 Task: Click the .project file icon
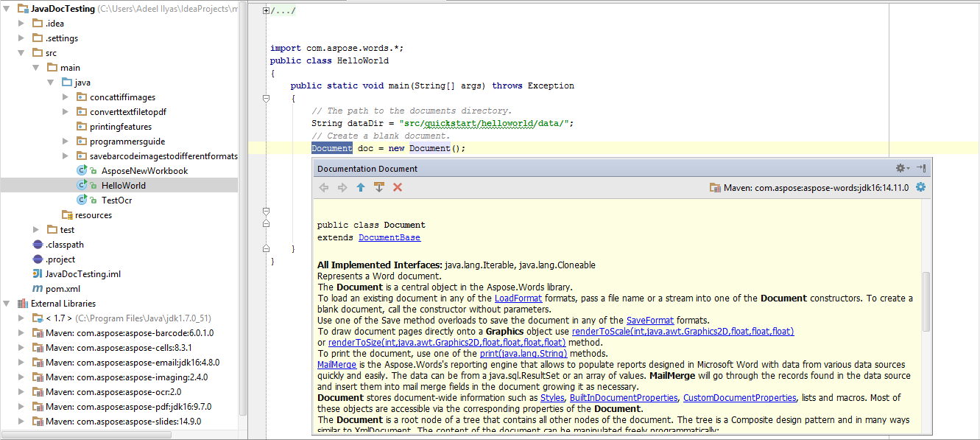(38, 259)
